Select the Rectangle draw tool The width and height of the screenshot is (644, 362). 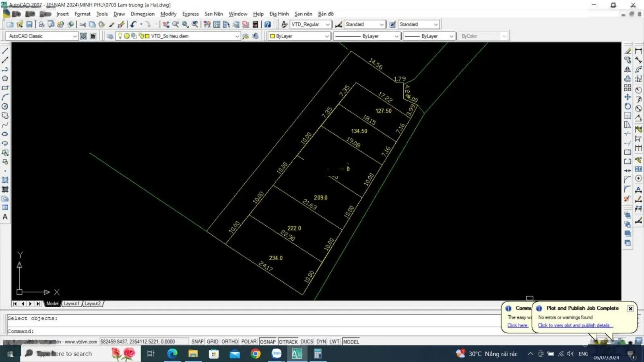pos(5,88)
